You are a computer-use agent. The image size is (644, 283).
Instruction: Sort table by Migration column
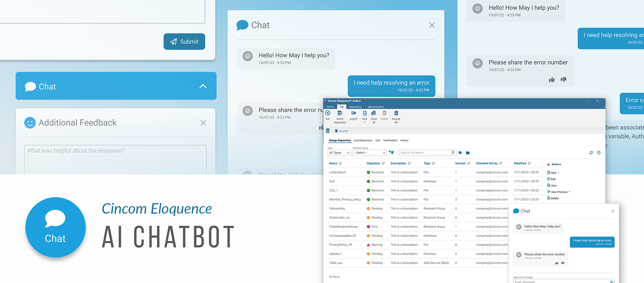click(x=376, y=163)
